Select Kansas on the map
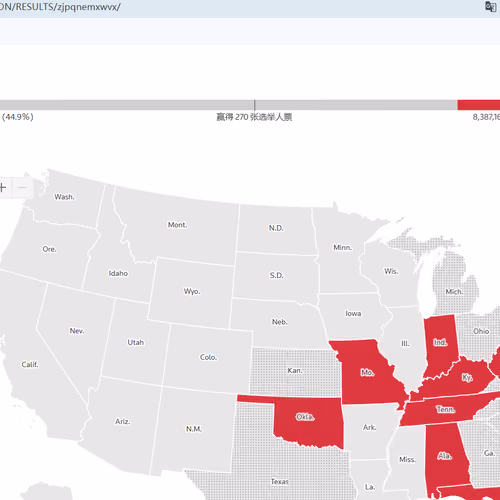Viewport: 500px width, 500px height. point(295,371)
